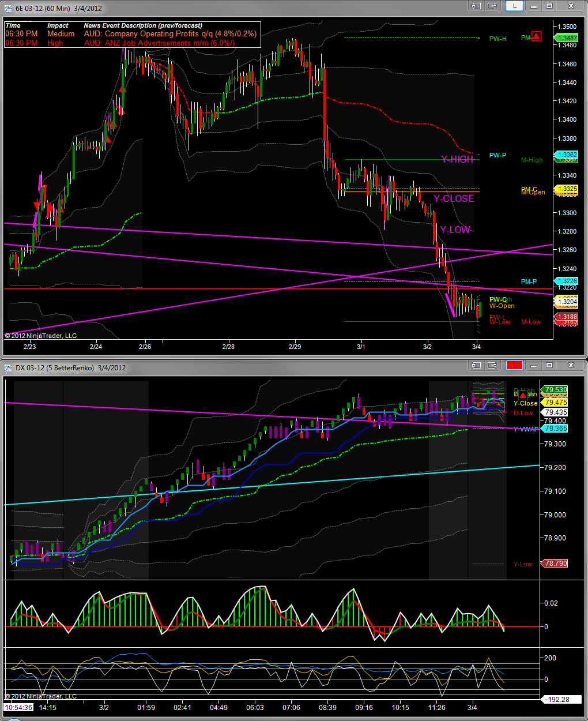
Task: Click the W-Open level label
Action: [x=502, y=306]
